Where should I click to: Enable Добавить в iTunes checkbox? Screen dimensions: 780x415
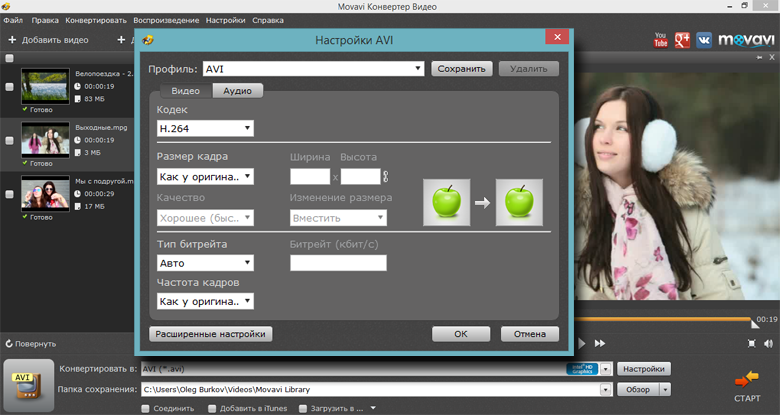tap(212, 409)
